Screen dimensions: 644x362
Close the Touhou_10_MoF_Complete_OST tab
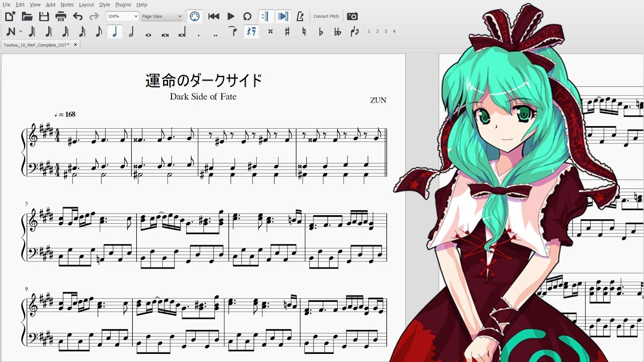click(75, 45)
